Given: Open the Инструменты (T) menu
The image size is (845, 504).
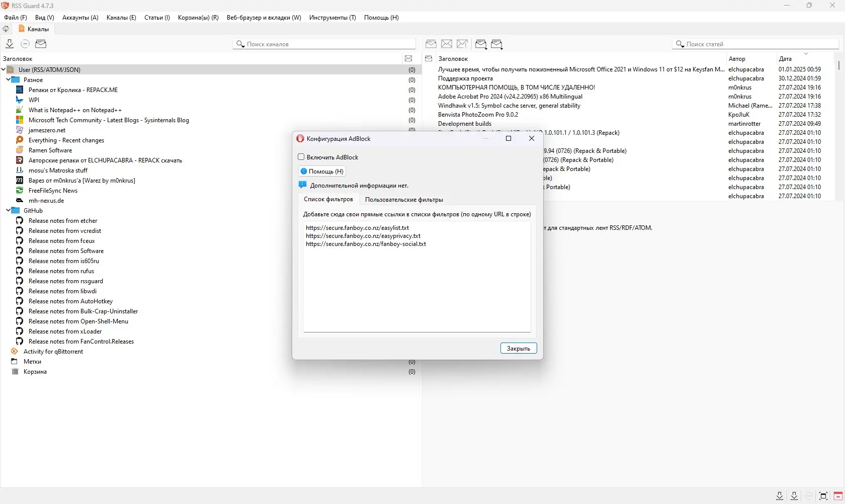Looking at the screenshot, I should click(332, 18).
